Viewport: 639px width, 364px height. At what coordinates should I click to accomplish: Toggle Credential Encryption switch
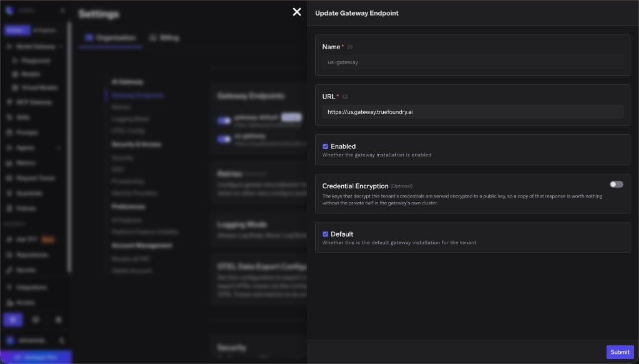[616, 184]
